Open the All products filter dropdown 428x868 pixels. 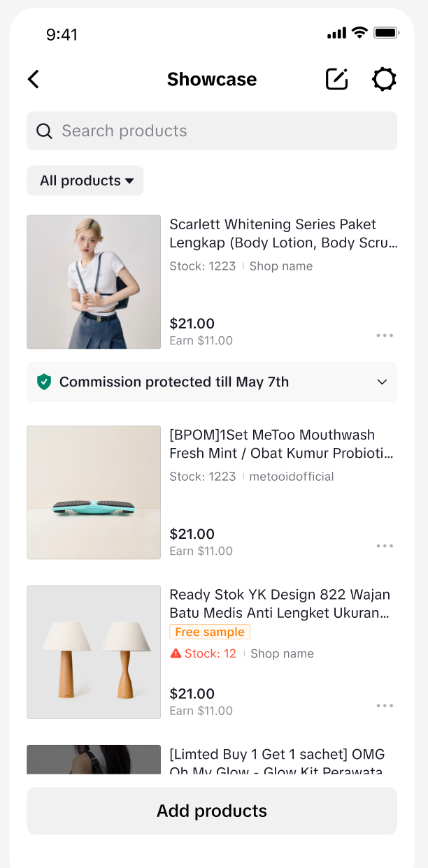[85, 180]
